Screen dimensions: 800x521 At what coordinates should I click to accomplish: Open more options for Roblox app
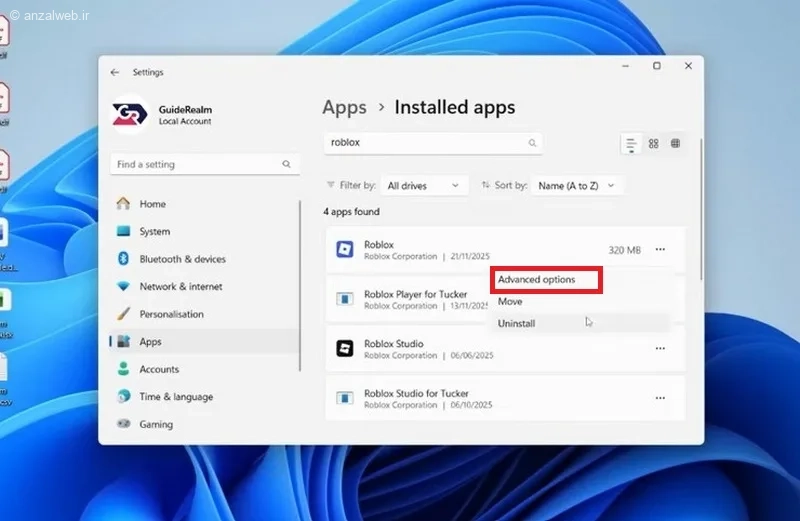tap(660, 250)
